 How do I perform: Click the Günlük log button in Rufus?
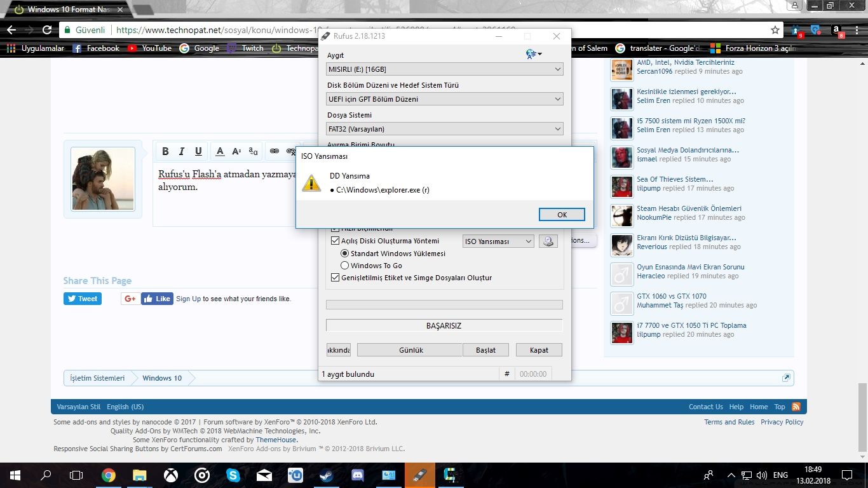(410, 350)
